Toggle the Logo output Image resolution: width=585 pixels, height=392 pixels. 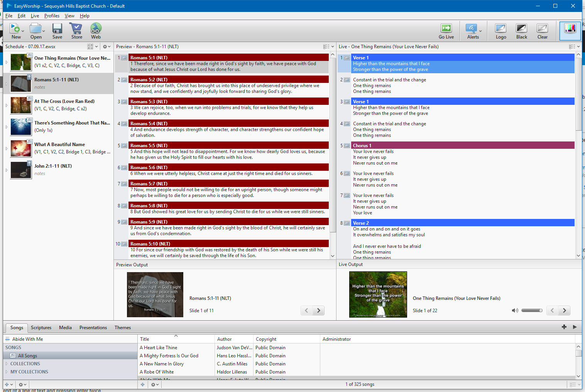[501, 31]
